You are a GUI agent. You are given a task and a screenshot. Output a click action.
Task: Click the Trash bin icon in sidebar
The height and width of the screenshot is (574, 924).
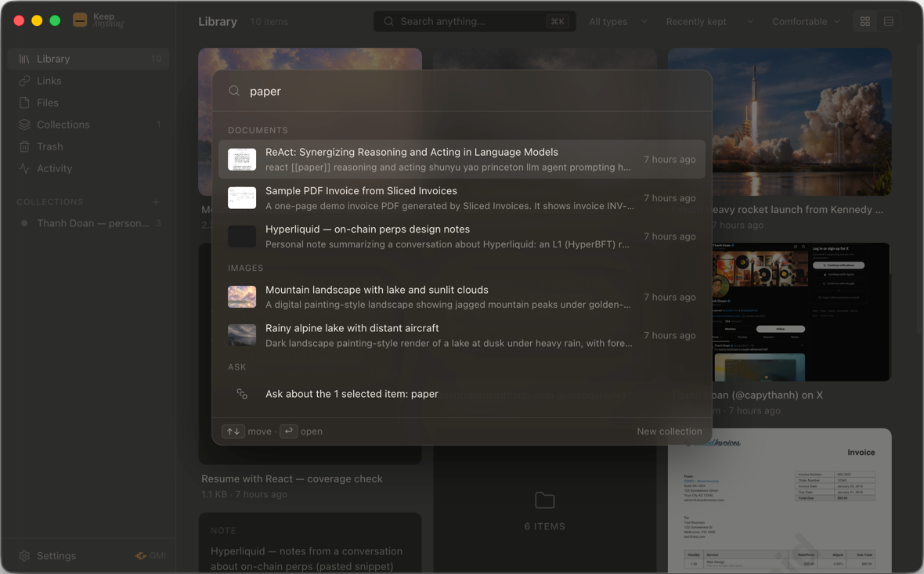pos(24,146)
